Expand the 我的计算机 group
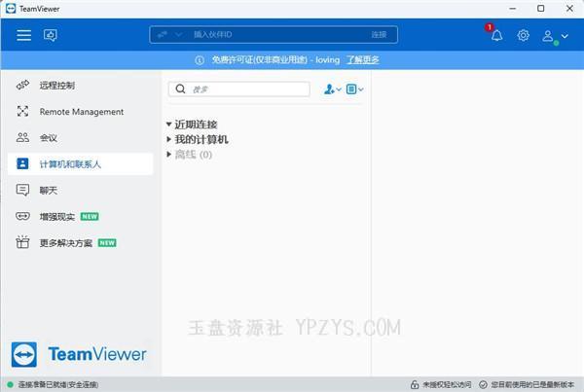Image resolution: width=584 pixels, height=392 pixels. click(168, 139)
